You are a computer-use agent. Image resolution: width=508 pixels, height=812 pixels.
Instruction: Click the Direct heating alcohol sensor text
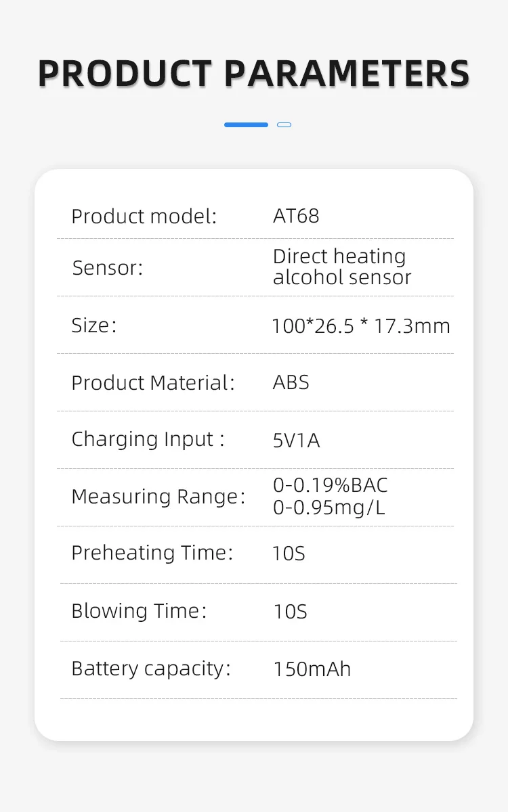(x=341, y=267)
